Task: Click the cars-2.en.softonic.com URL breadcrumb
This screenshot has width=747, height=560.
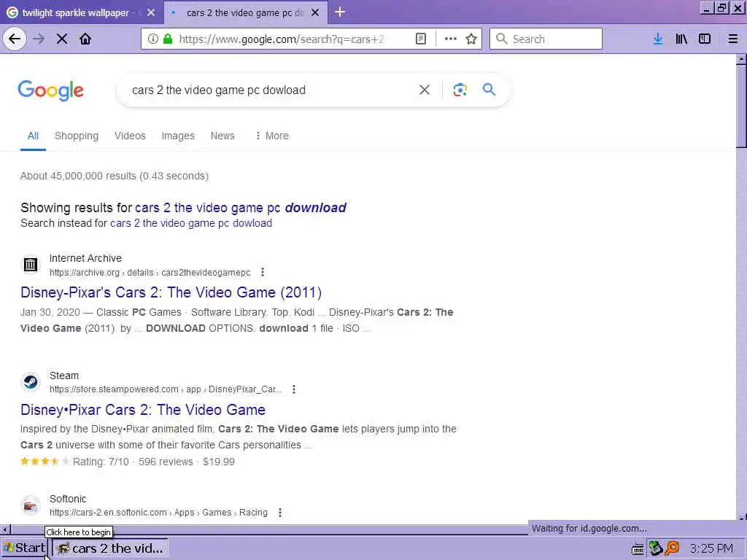Action: tap(158, 513)
